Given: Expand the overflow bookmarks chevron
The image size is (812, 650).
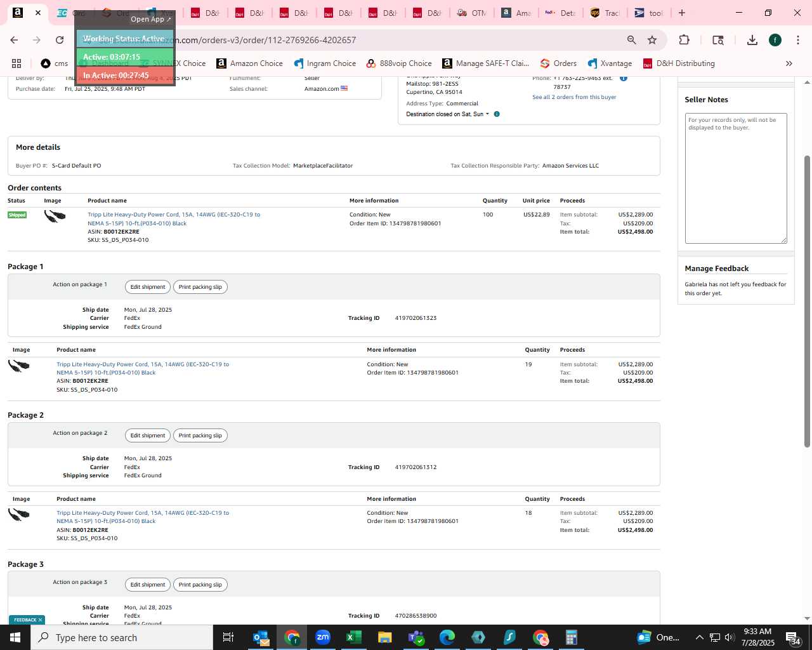Looking at the screenshot, I should (x=789, y=63).
